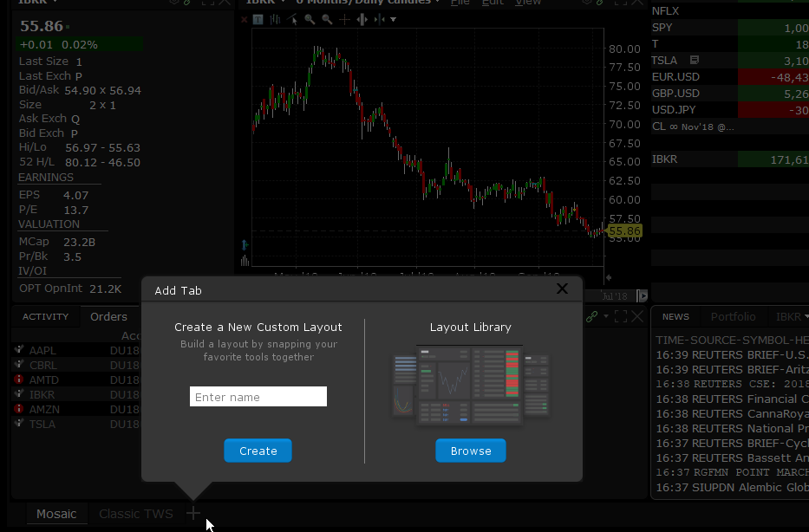
Task: Click the Browse layout library button
Action: (471, 451)
